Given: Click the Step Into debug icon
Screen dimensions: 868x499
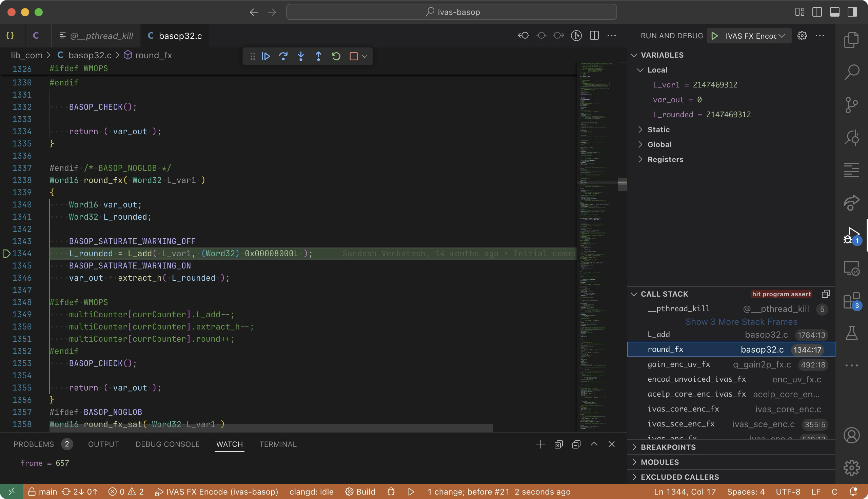Looking at the screenshot, I should 300,56.
